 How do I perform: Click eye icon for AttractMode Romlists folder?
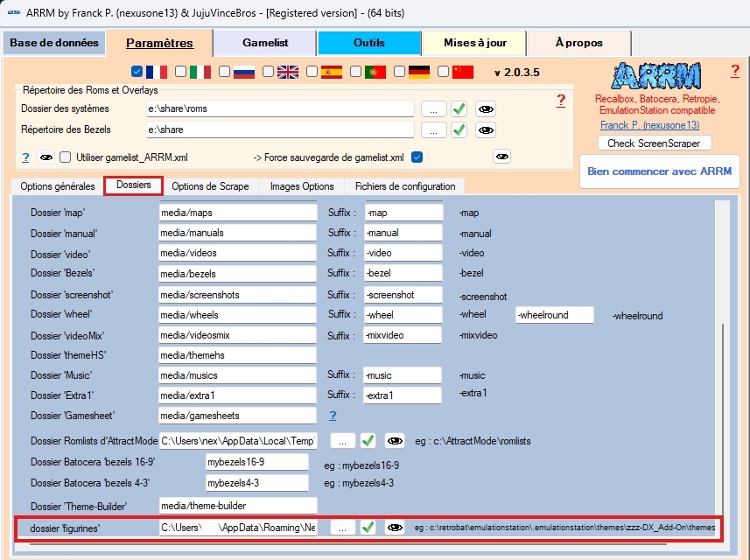[x=395, y=441]
